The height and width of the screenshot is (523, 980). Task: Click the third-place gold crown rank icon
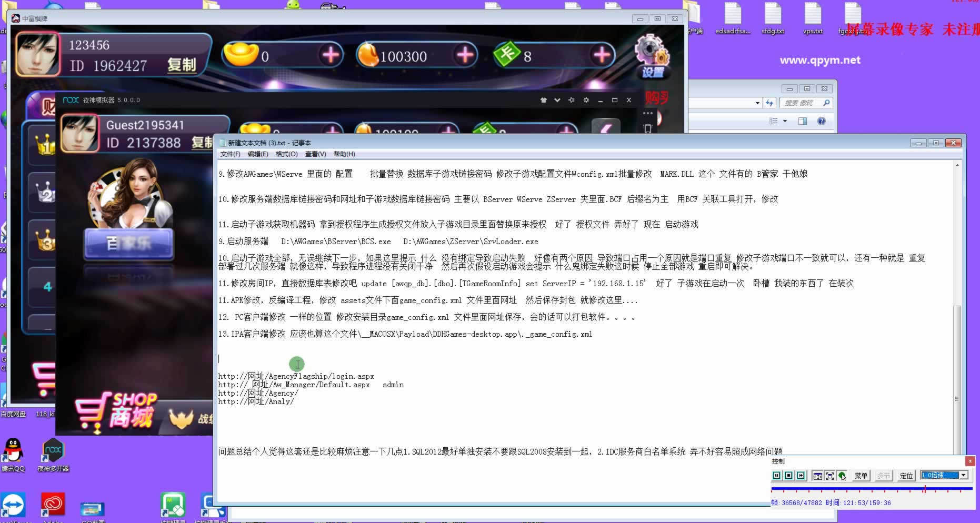(45, 240)
